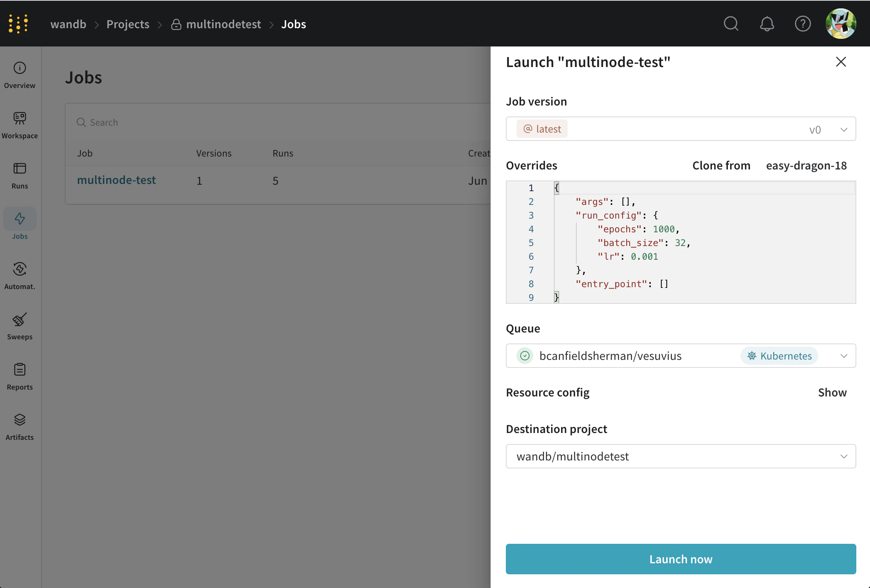This screenshot has width=870, height=588.
Task: Show the Resource config section
Action: point(832,393)
